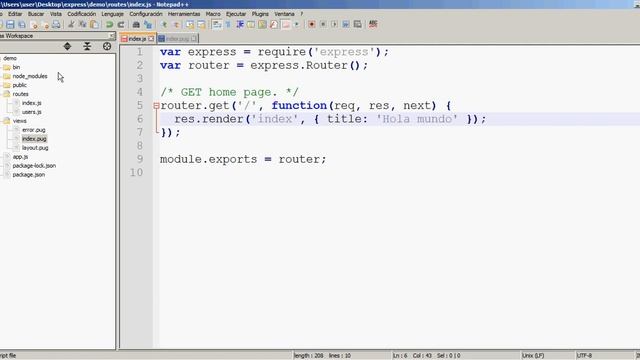
Task: Toggle the Indent Guide icon
Action: pyautogui.click(x=240, y=24)
